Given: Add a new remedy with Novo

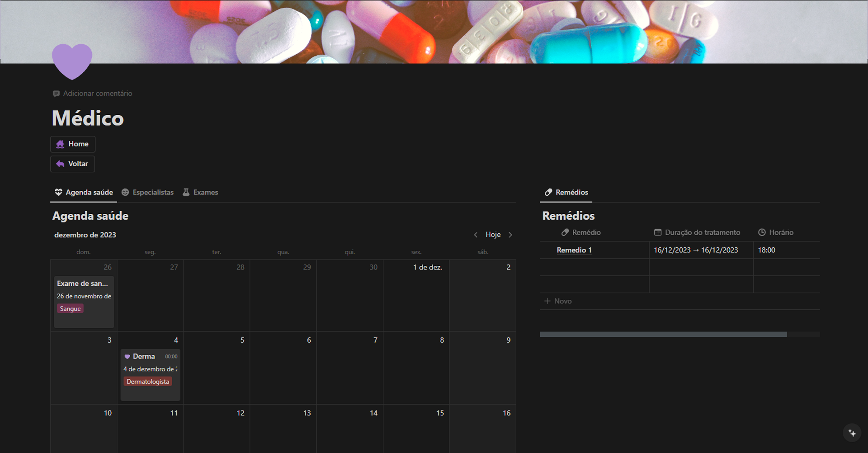Looking at the screenshot, I should tap(558, 301).
